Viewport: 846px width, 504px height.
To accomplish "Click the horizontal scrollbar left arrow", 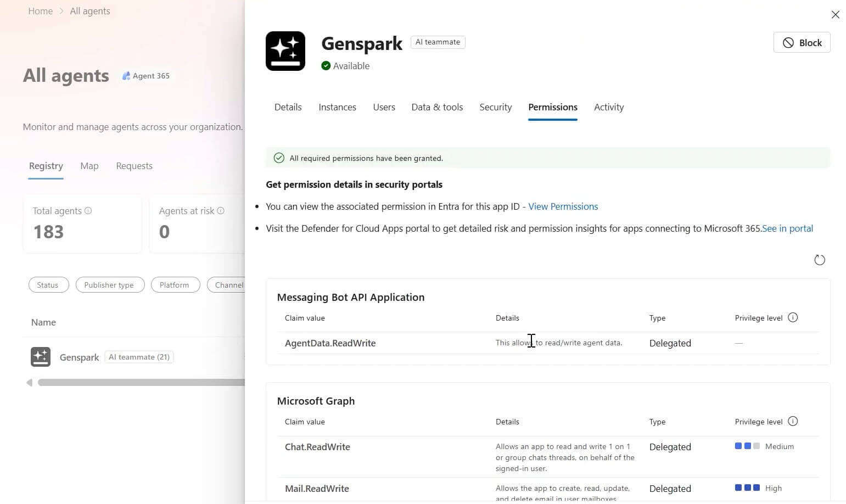I will click(29, 383).
